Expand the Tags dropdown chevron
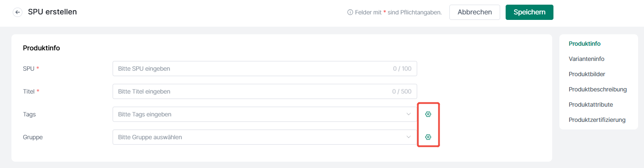Screen dimensions: 644x168 [409, 114]
